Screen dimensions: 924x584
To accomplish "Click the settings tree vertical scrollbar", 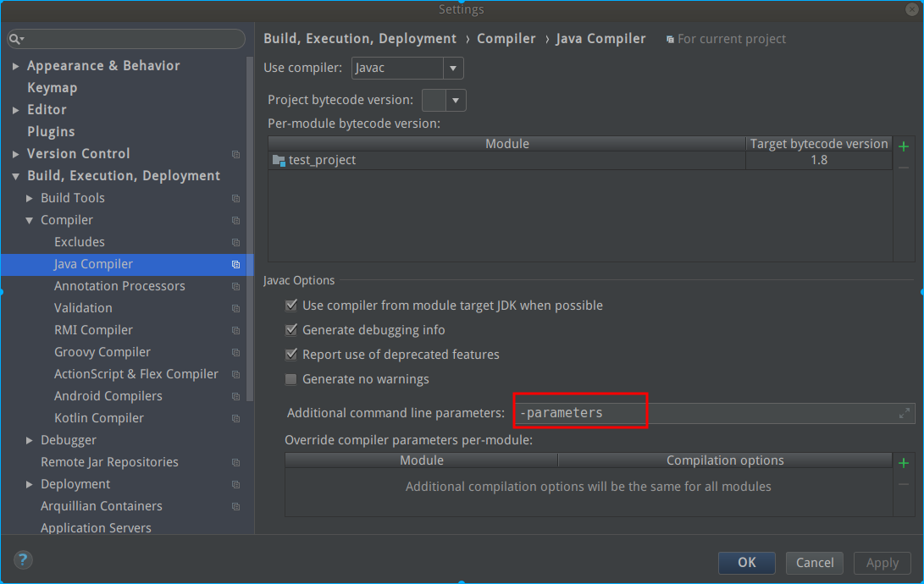I will pos(250,229).
